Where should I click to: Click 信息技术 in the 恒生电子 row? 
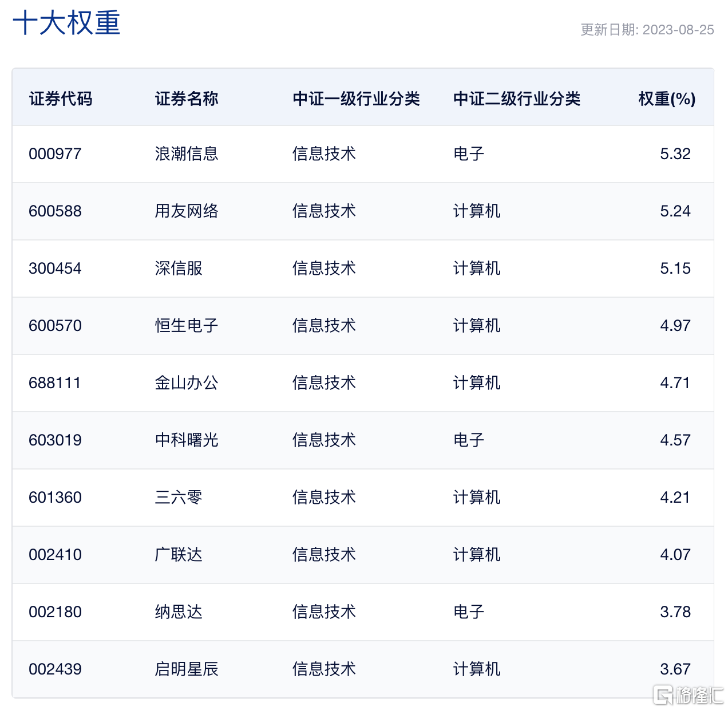click(324, 326)
